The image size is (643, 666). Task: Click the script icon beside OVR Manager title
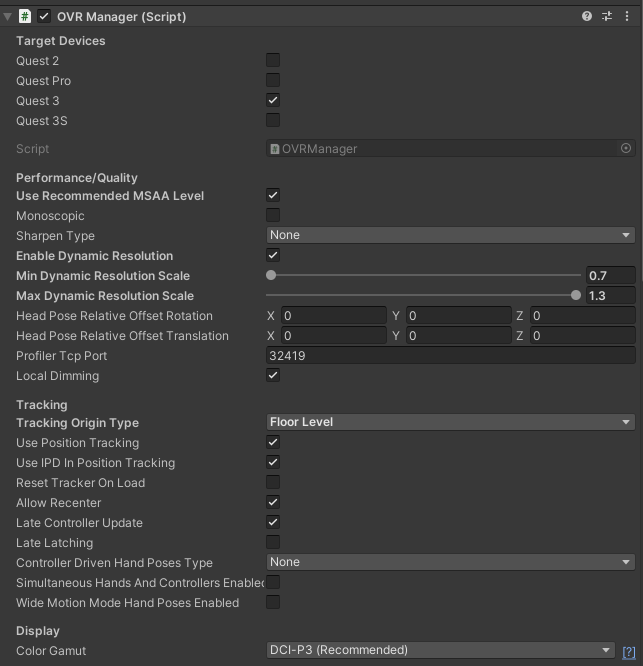tap(25, 16)
